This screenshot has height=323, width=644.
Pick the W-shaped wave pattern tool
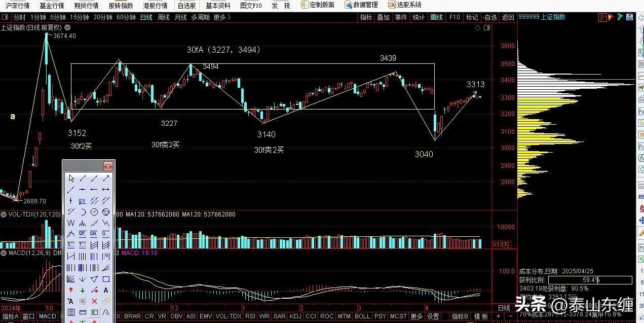(x=70, y=223)
